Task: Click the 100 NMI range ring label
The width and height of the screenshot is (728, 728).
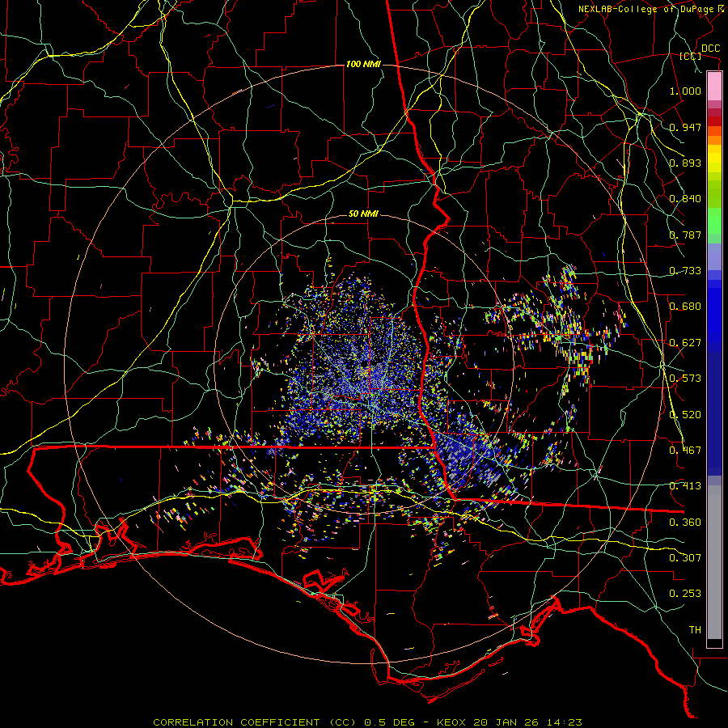Action: tap(363, 64)
